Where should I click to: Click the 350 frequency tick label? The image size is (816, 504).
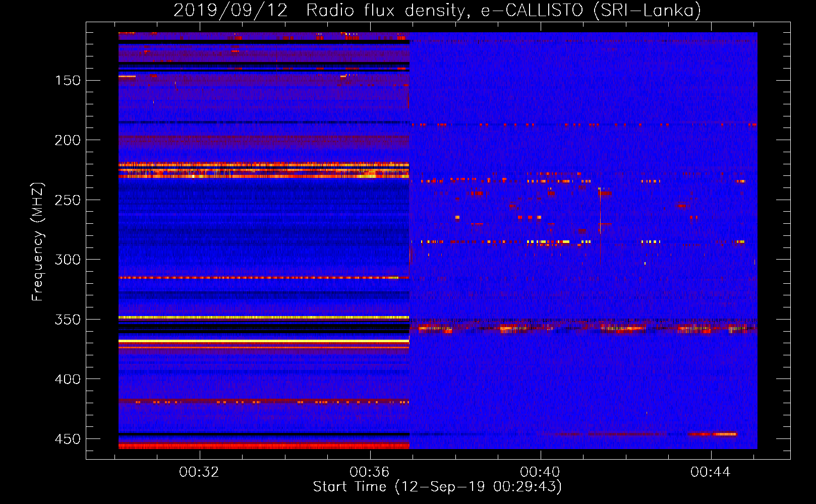point(68,320)
